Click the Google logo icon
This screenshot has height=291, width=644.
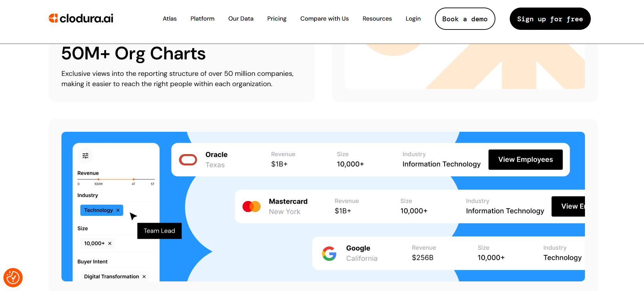(x=329, y=254)
